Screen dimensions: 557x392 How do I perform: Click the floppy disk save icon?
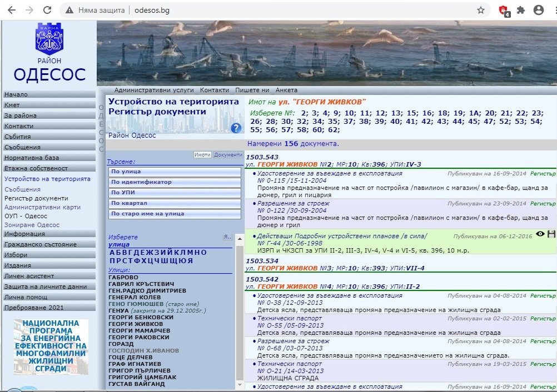551,234
